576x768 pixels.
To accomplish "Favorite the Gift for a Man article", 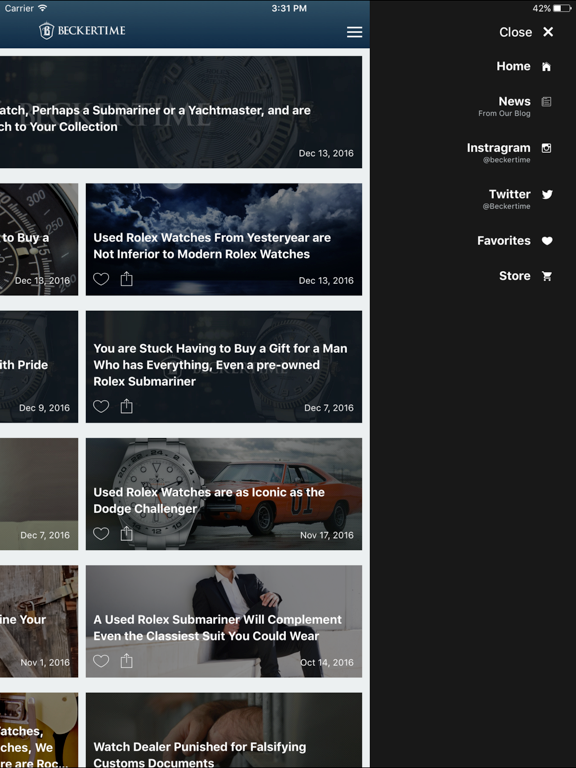I will tap(101, 407).
